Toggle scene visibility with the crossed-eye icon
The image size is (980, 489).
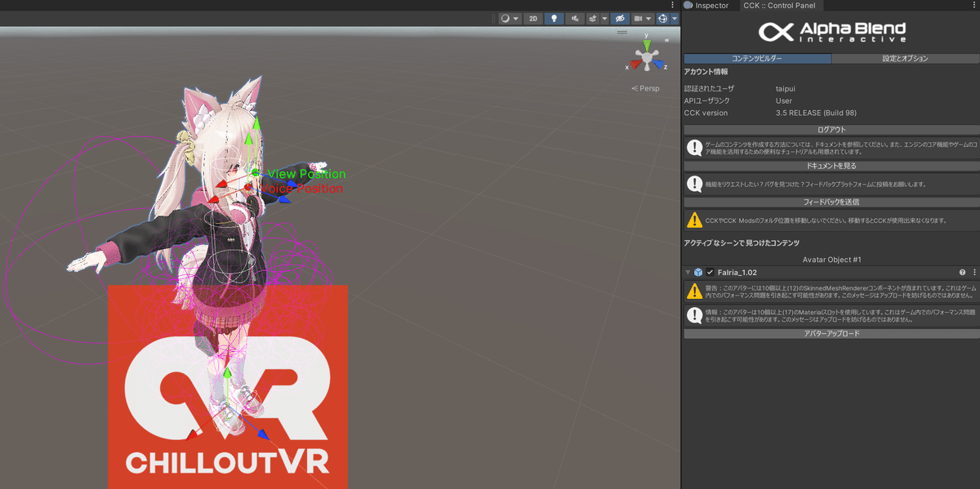pyautogui.click(x=619, y=18)
